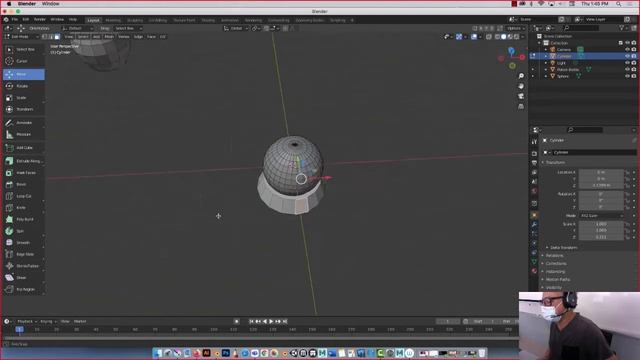Hide the Sphere object in outliner
Image resolution: width=640 pixels, height=360 pixels.
pyautogui.click(x=627, y=76)
